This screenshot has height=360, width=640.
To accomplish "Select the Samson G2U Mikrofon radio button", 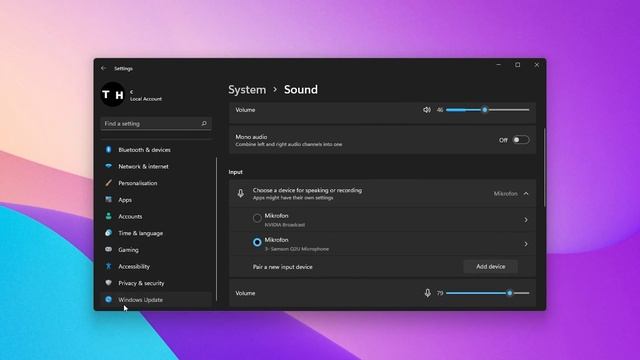I will tap(257, 242).
